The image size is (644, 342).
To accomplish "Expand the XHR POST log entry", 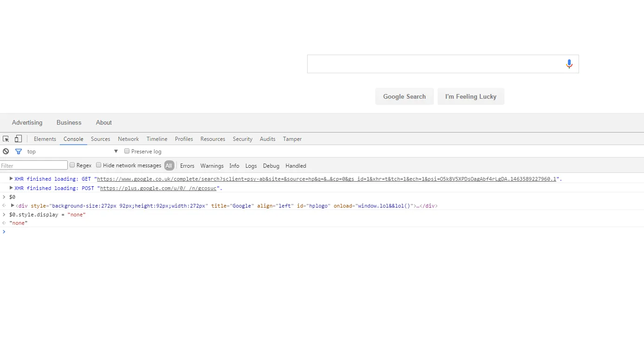I will tap(12, 188).
